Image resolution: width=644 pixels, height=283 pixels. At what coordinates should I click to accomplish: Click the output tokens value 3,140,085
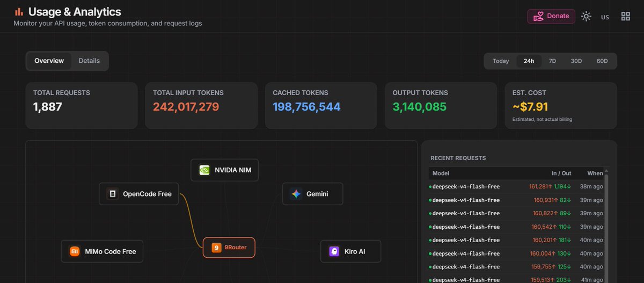[420, 107]
